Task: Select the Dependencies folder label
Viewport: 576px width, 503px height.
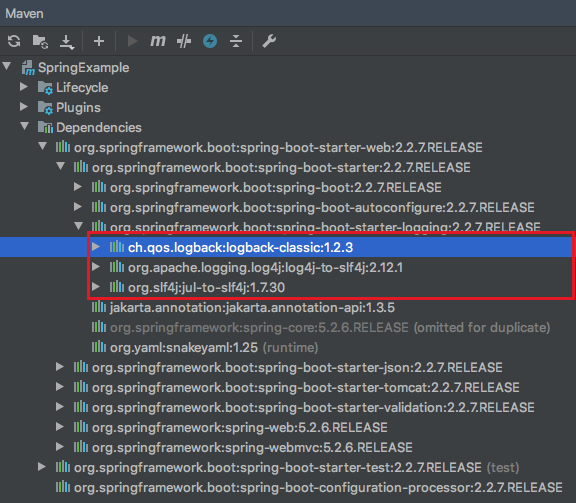Action: click(x=99, y=127)
